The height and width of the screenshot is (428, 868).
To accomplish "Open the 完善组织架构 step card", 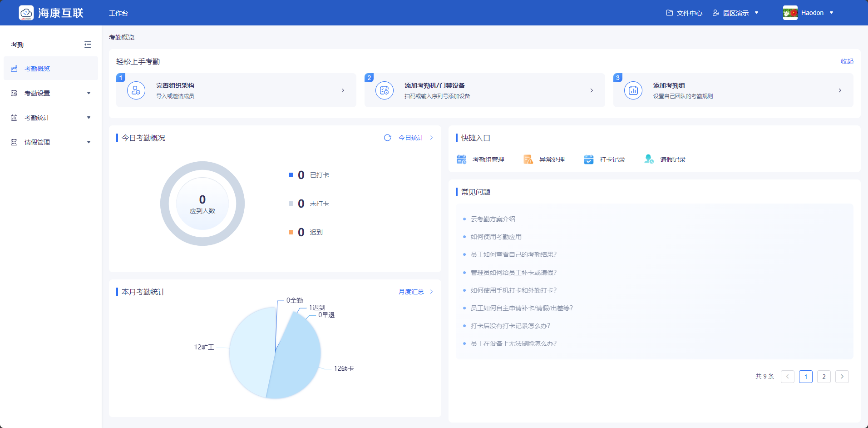I will coord(236,90).
